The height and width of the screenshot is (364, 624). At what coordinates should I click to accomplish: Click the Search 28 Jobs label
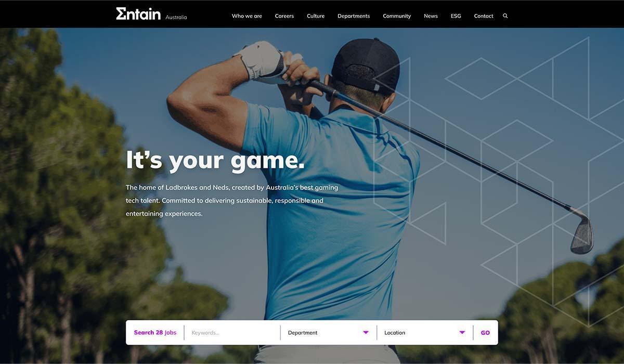coord(155,333)
